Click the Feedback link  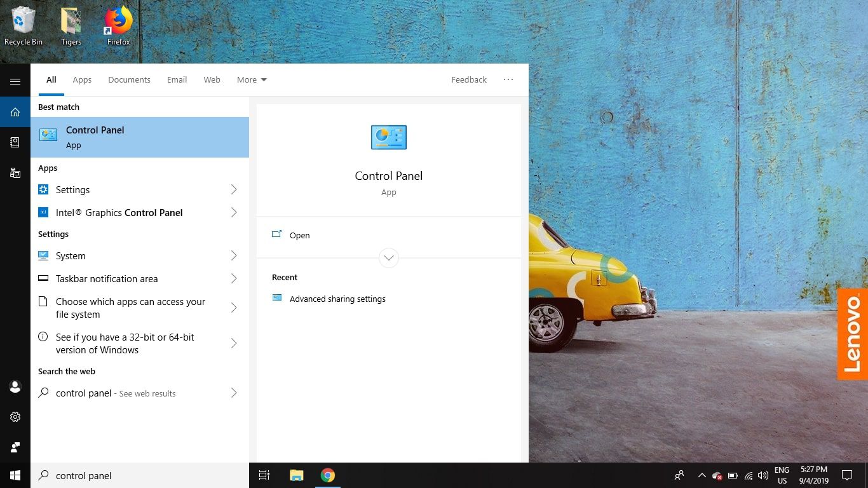coord(469,80)
